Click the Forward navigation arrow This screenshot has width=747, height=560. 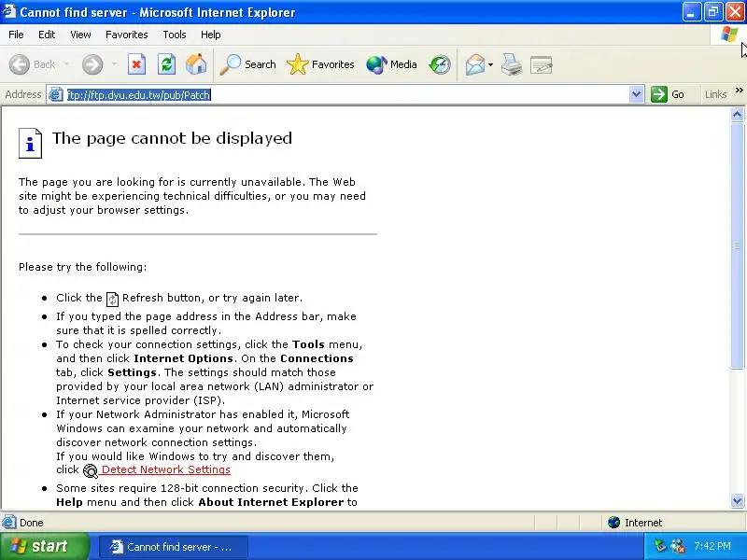click(x=92, y=64)
